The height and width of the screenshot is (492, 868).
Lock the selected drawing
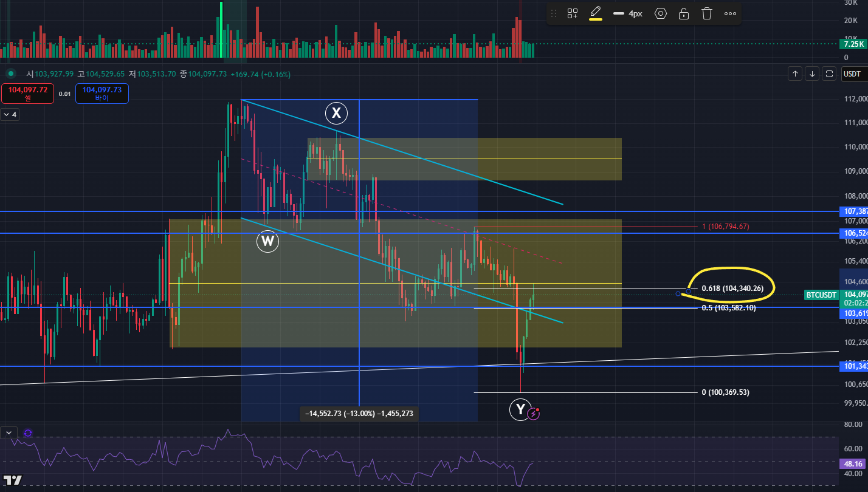[684, 13]
